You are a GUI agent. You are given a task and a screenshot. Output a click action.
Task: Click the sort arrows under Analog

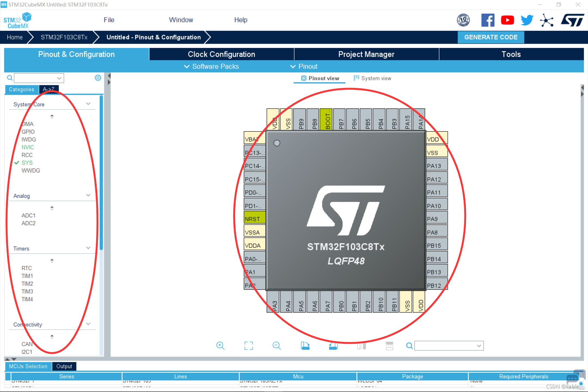click(x=52, y=208)
